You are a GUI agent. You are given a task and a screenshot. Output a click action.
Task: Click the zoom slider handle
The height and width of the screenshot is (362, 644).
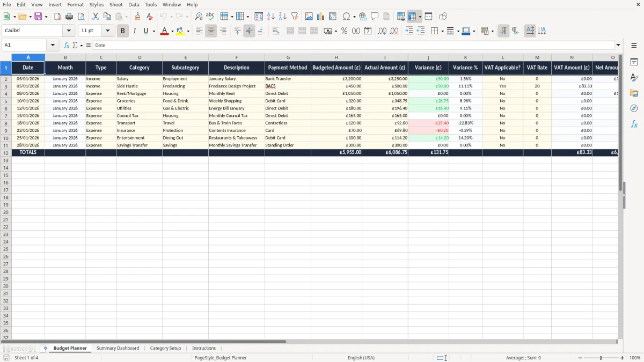[601, 358]
